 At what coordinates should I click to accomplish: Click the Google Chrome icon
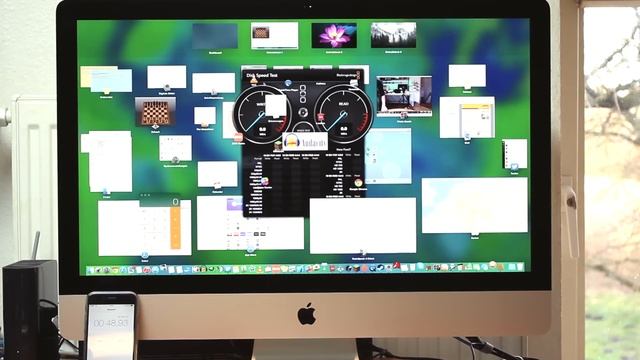358,183
